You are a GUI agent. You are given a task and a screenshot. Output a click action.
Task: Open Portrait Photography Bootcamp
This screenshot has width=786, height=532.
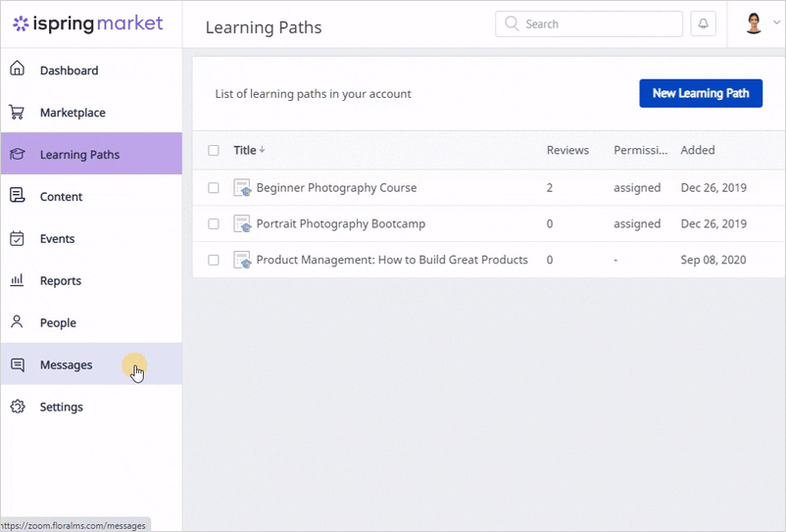point(341,224)
